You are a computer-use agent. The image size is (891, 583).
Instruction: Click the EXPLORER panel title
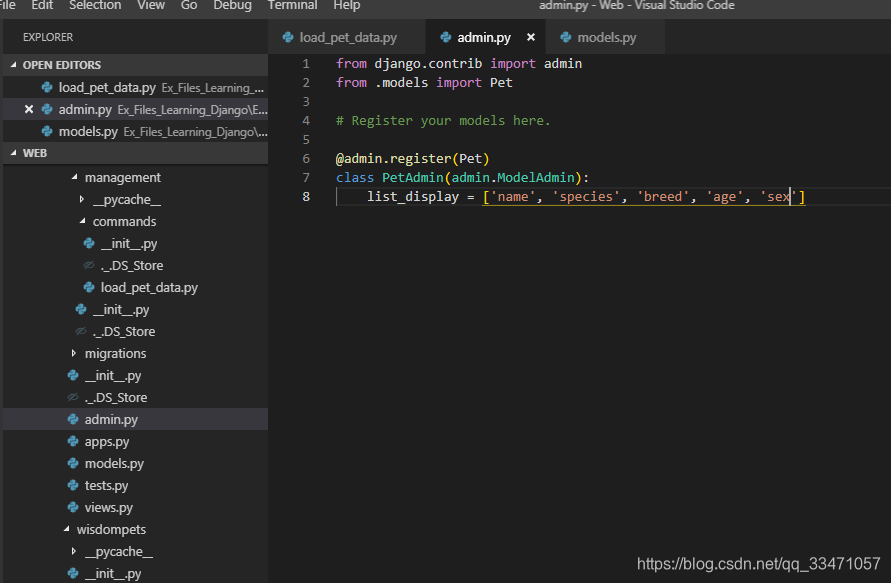(48, 37)
